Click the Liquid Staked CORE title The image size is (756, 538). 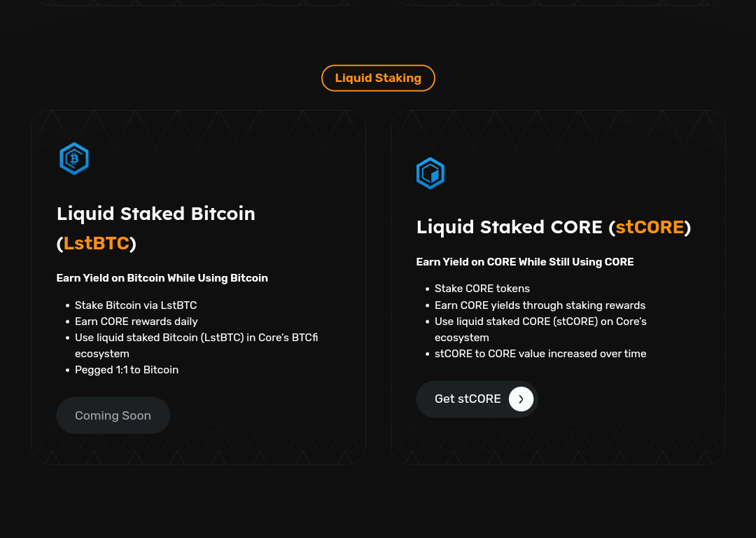pyautogui.click(x=509, y=227)
